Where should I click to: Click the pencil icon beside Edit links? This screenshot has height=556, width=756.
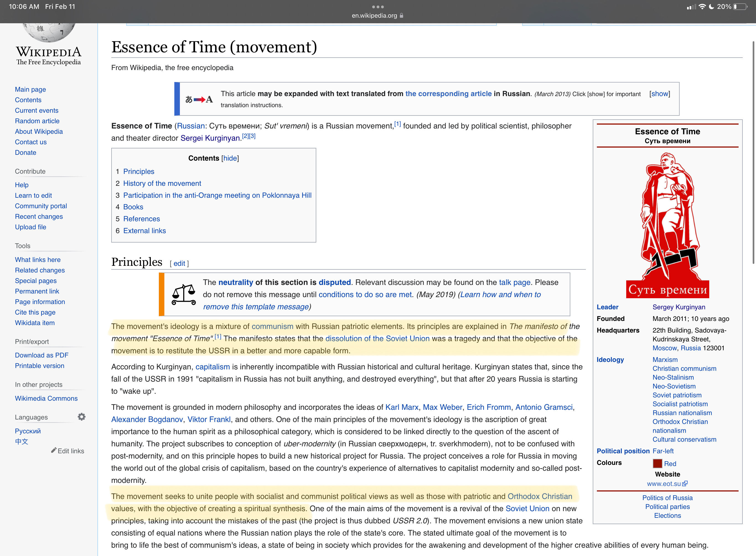pyautogui.click(x=54, y=450)
